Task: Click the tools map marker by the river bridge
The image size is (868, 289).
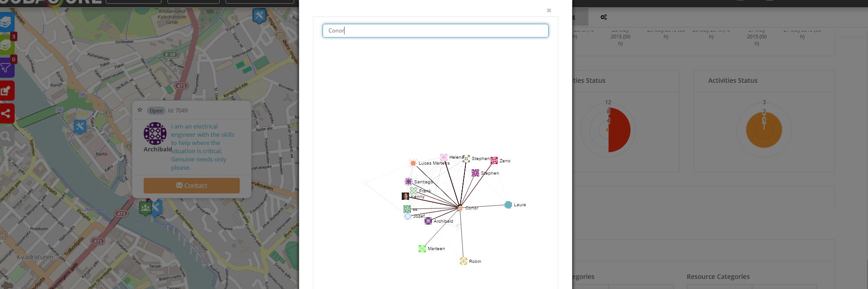Action: [x=80, y=127]
